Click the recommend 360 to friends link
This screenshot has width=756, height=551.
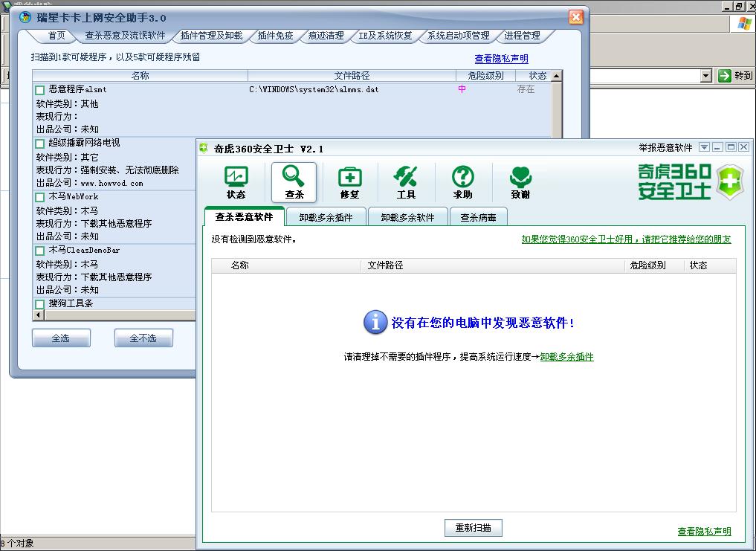click(627, 239)
